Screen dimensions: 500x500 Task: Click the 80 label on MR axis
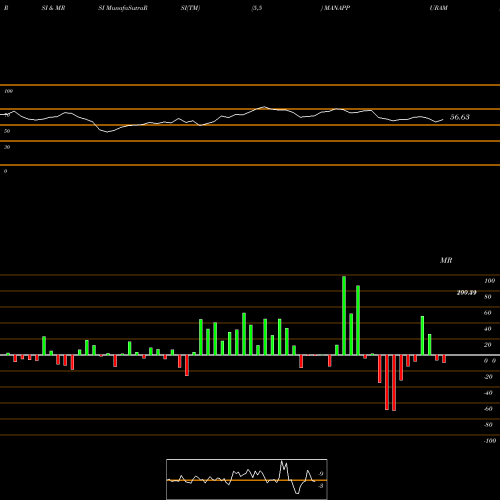[x=488, y=297]
